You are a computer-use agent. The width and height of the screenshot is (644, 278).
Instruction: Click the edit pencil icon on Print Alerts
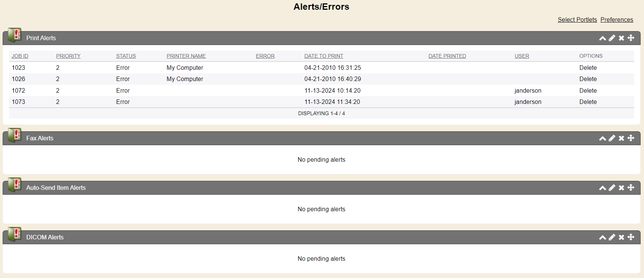(x=612, y=38)
